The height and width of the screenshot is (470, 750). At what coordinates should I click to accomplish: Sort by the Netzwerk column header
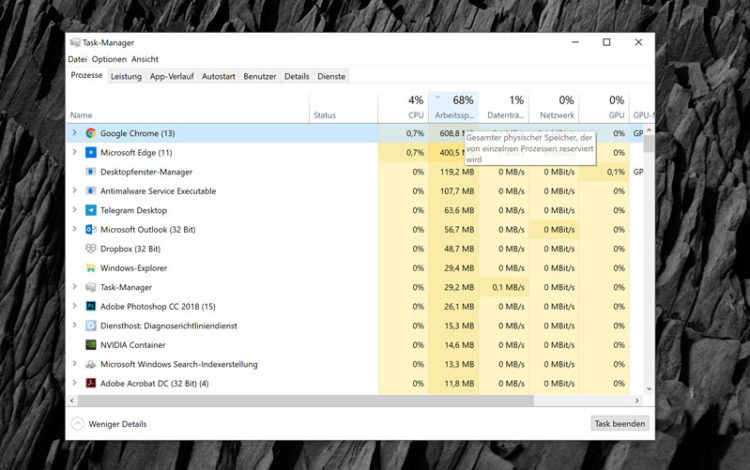coord(554,107)
